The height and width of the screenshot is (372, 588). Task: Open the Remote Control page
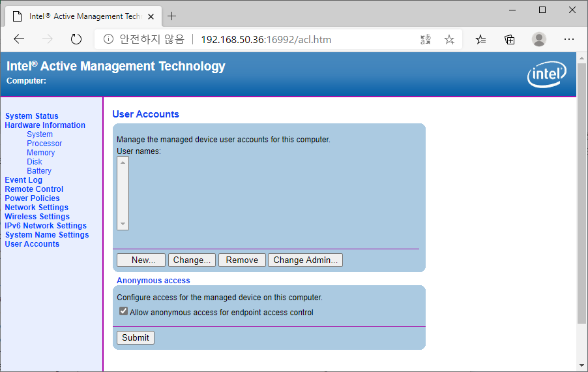(34, 189)
